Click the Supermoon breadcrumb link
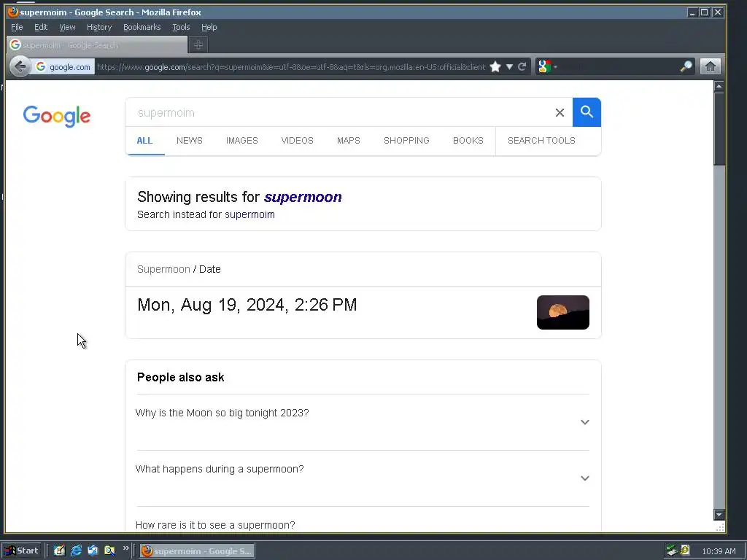 pyautogui.click(x=163, y=269)
